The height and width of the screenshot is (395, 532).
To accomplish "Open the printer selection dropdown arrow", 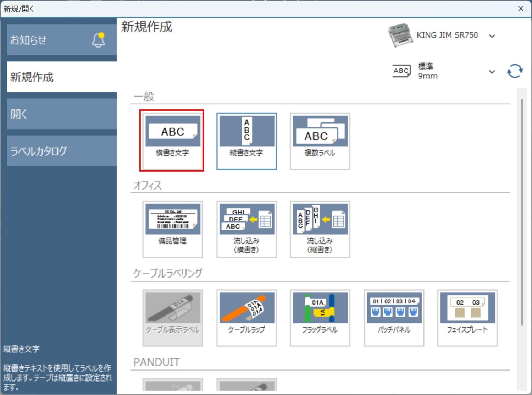I will [x=492, y=36].
